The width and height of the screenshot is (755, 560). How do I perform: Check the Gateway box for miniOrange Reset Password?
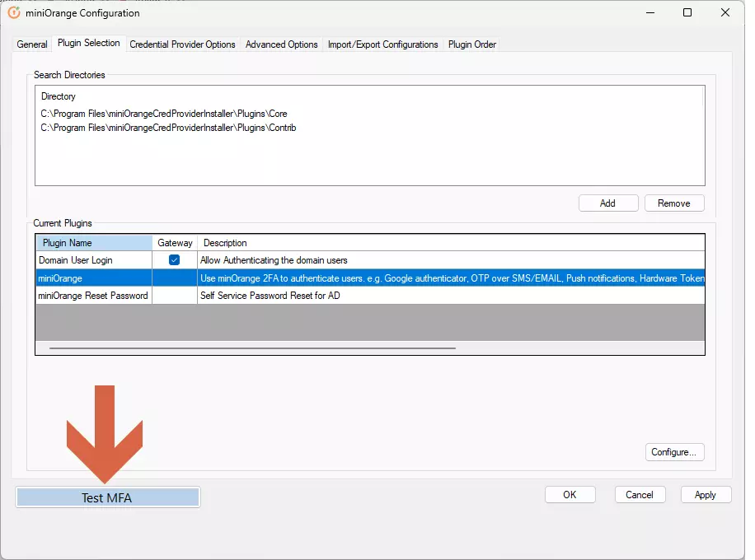[174, 297]
